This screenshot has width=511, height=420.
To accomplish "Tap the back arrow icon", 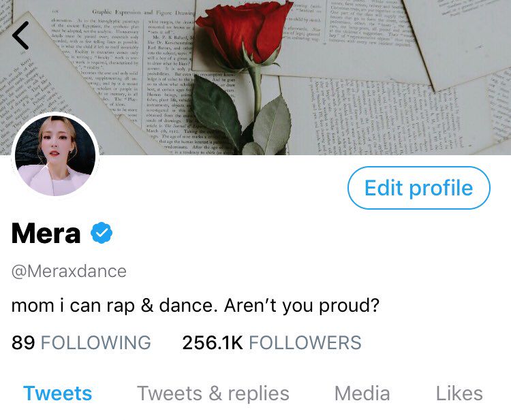I will [x=20, y=35].
